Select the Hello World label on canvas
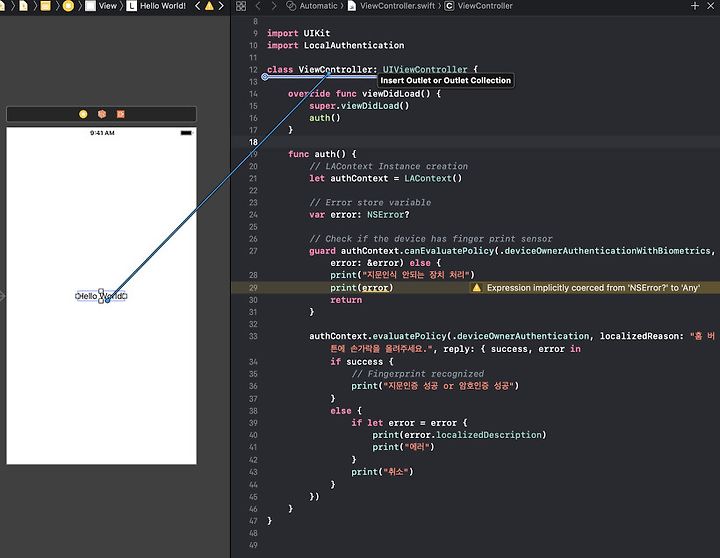720x558 pixels. pos(101,296)
